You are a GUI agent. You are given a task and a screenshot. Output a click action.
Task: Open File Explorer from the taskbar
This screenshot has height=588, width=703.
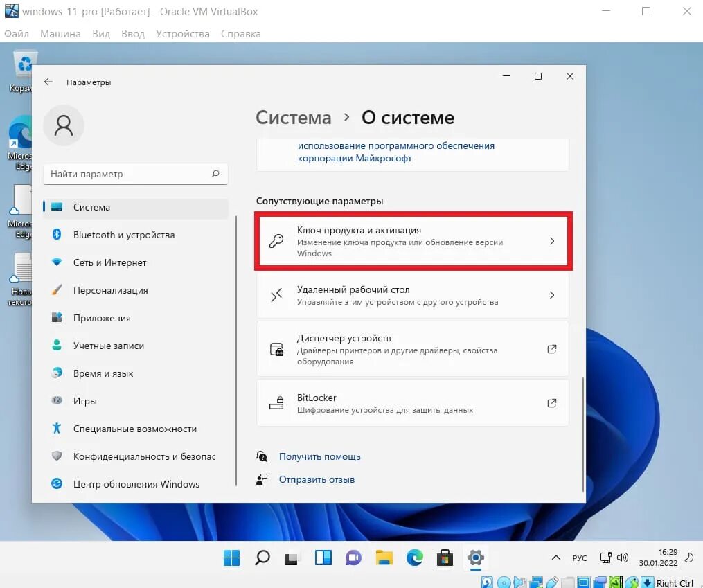click(384, 558)
